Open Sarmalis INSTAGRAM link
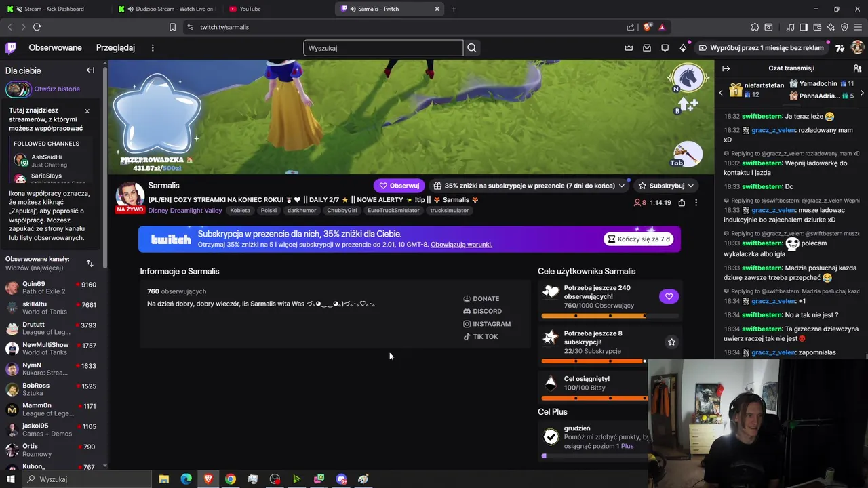Image resolution: width=868 pixels, height=488 pixels. click(487, 324)
